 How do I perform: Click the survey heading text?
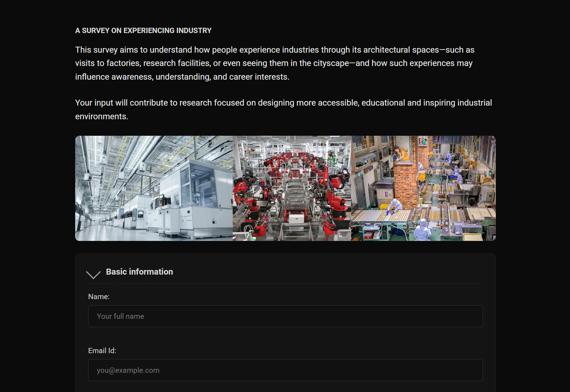[x=143, y=31]
